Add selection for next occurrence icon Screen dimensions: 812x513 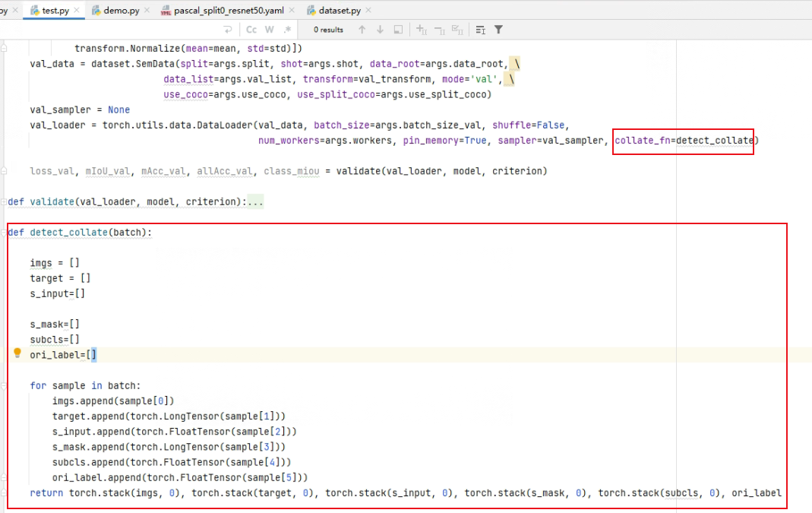click(422, 30)
